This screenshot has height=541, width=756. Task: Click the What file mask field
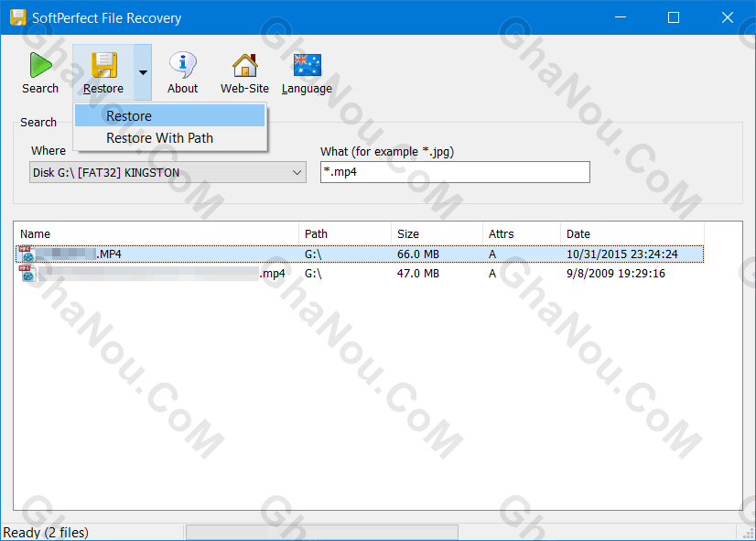455,172
